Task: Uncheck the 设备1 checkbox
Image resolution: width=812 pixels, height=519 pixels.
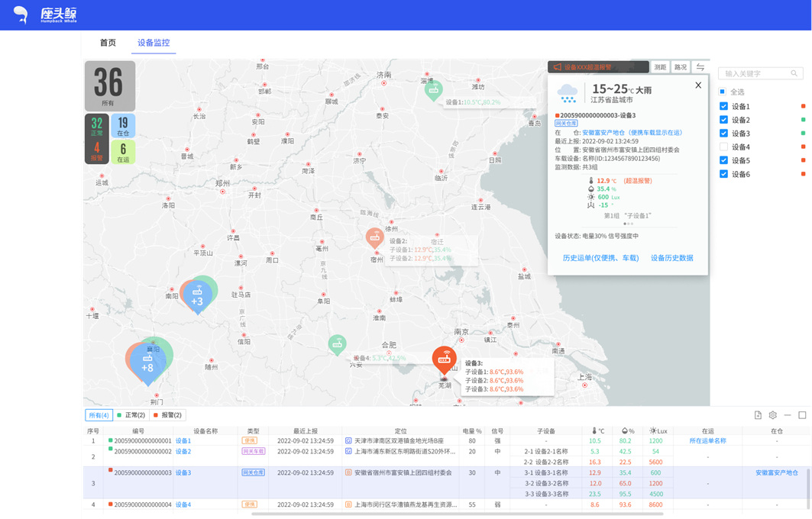Action: pos(723,106)
